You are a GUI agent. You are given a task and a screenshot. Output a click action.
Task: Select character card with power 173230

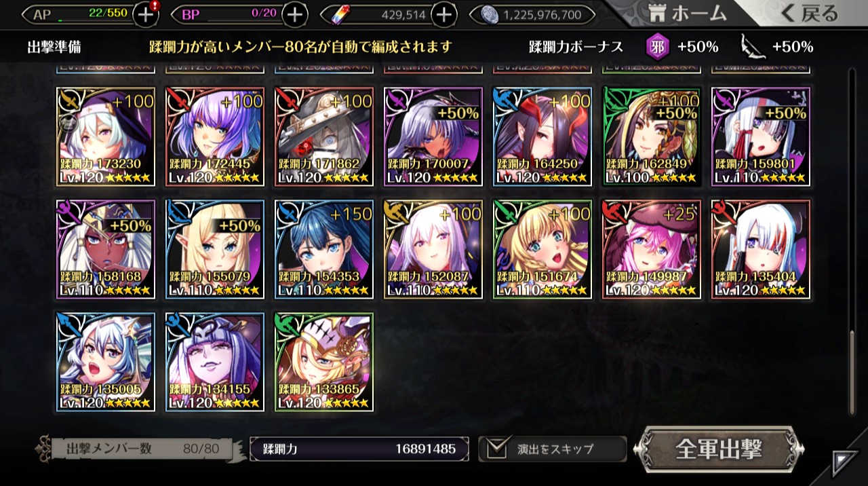click(x=106, y=136)
